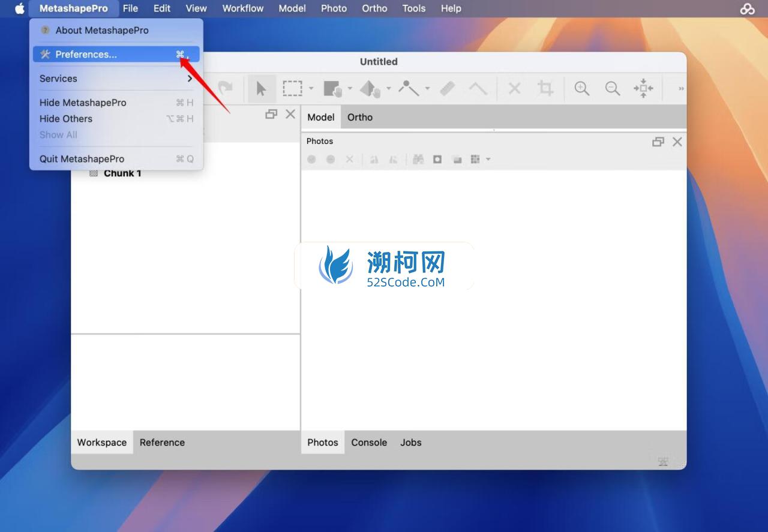Click the Crop Selection icon

545,88
